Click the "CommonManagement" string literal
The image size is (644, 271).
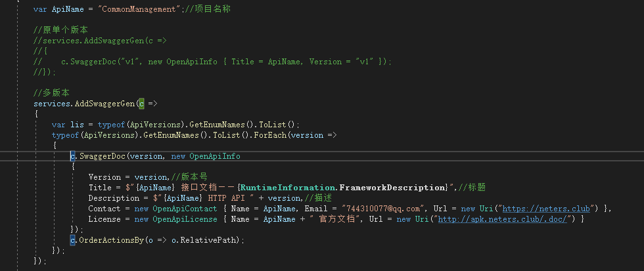[139, 9]
